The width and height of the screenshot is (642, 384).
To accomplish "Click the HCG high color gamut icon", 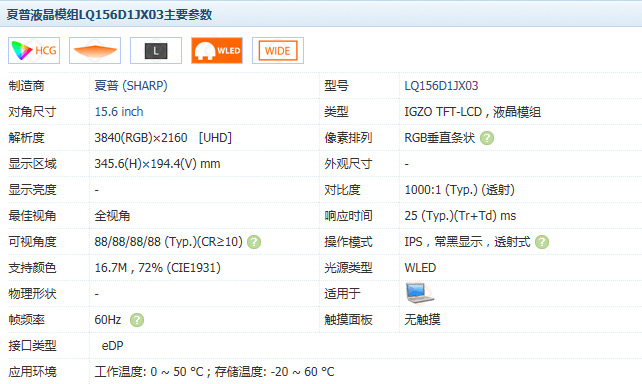I will 34,50.
